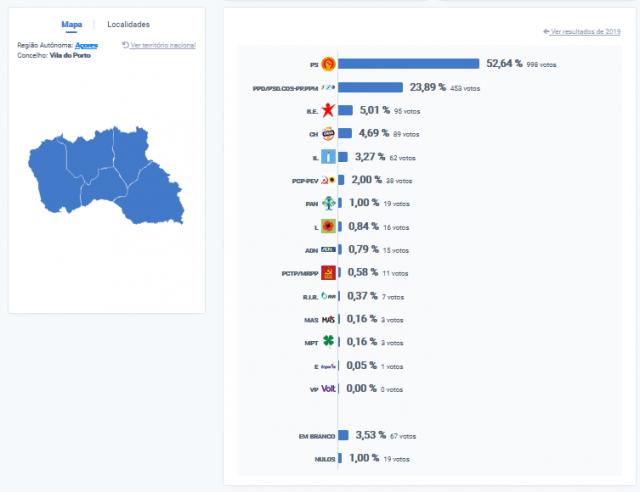Click the EM BRANCO 3,53% bar
The height and width of the screenshot is (492, 640).
pos(344,435)
